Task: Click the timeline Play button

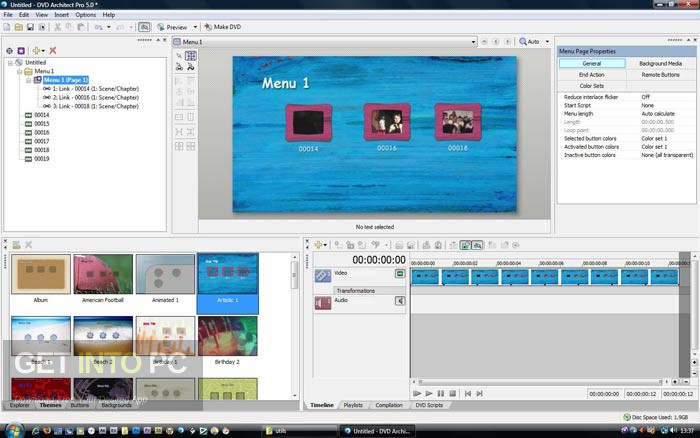Action: coord(429,393)
